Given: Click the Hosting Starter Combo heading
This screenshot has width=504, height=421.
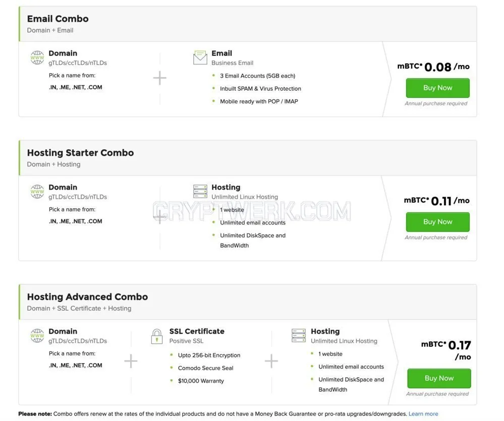Looking at the screenshot, I should pyautogui.click(x=80, y=153).
